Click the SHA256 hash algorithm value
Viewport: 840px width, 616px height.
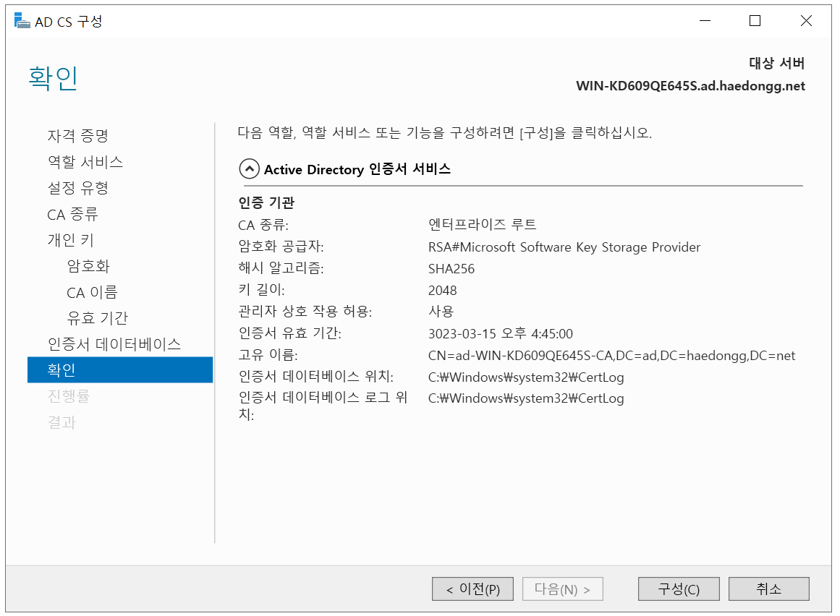(451, 269)
